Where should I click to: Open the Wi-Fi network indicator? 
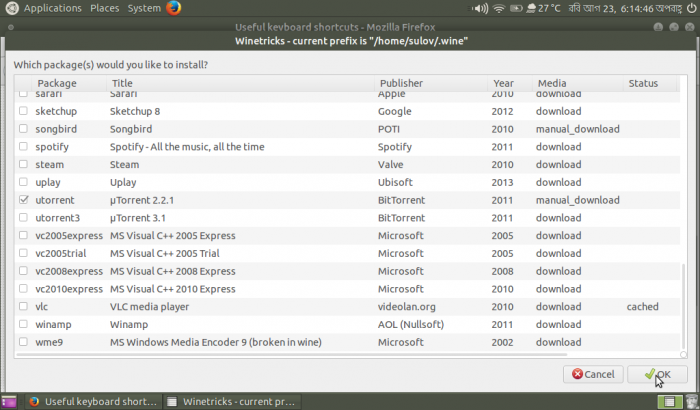click(x=498, y=8)
